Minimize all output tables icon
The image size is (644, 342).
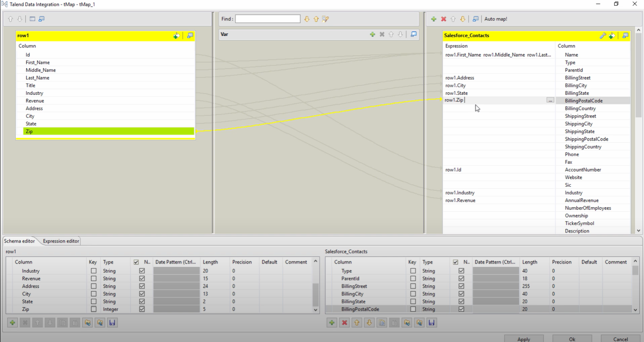(475, 19)
